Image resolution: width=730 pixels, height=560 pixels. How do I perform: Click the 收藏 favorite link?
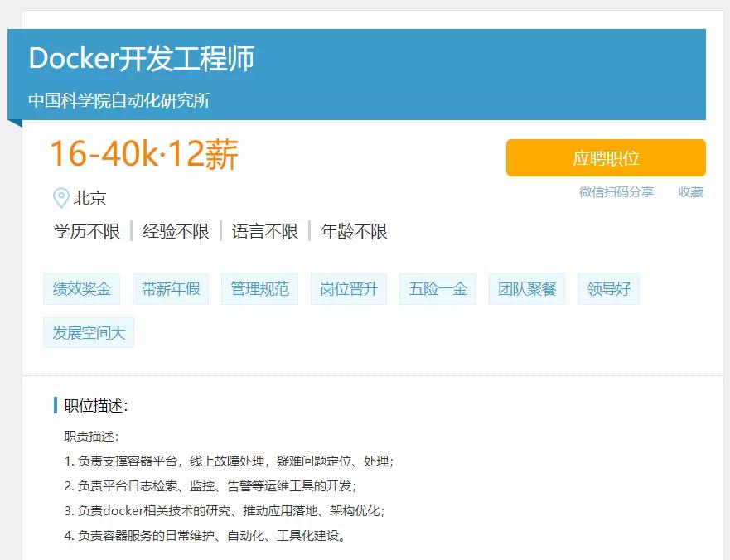(x=690, y=192)
